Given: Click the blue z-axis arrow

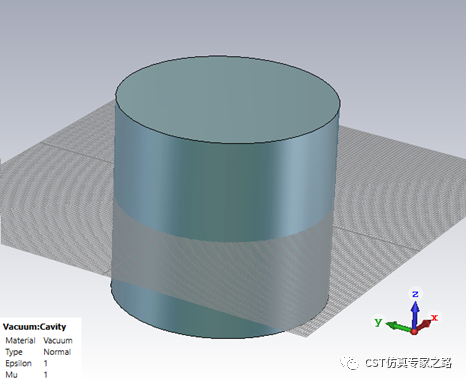Looking at the screenshot, I should (x=415, y=314).
